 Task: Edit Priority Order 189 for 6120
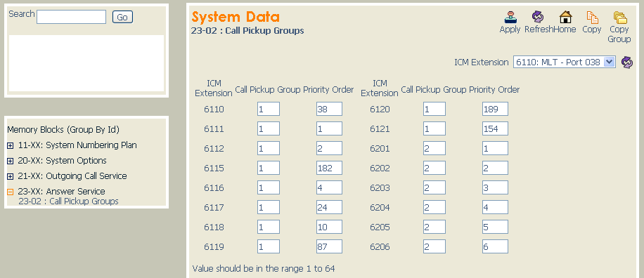[496, 109]
